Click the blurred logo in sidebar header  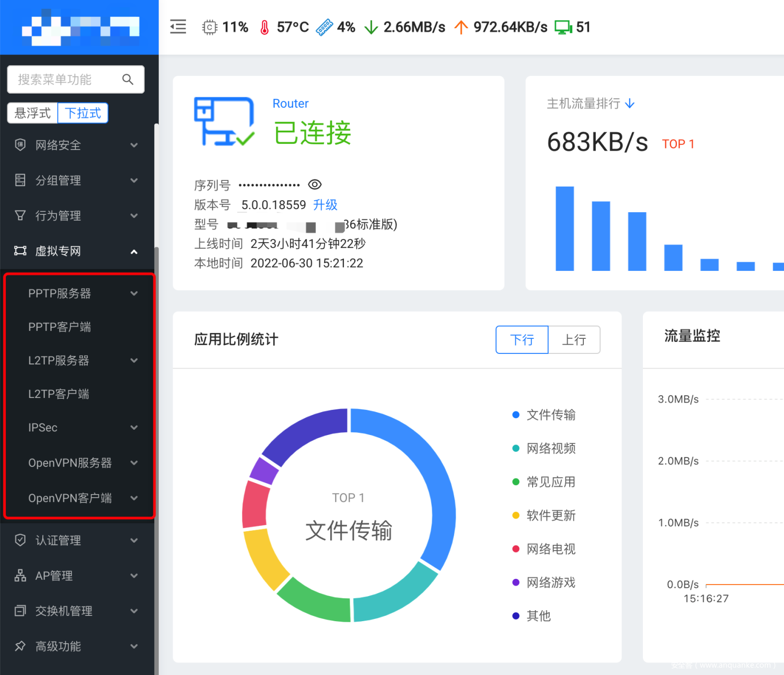80,27
